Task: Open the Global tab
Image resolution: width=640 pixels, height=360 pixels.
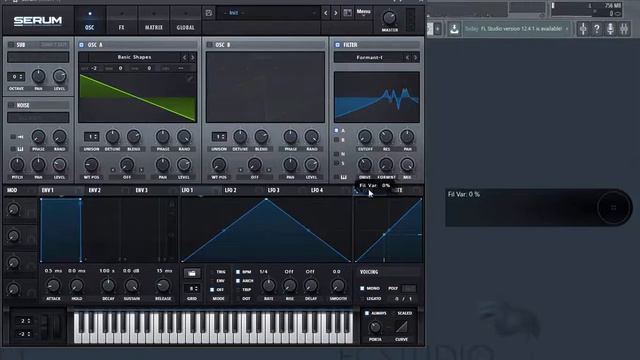Action: point(186,20)
